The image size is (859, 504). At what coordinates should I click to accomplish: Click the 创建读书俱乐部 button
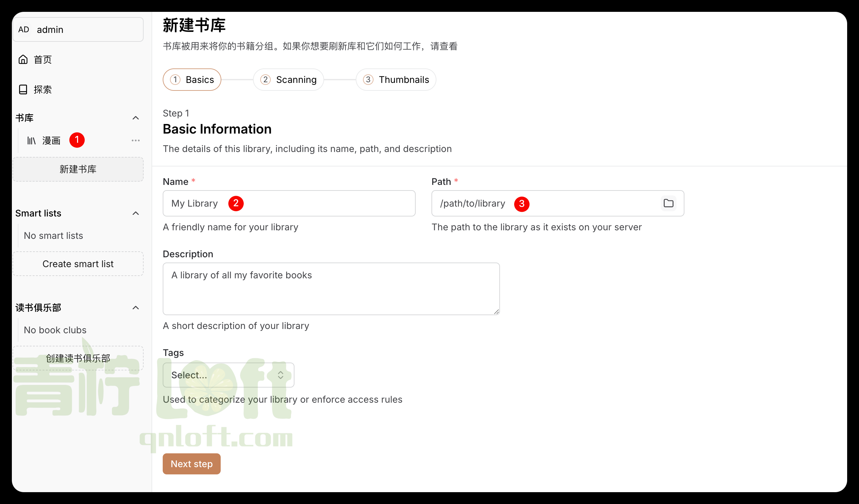[x=78, y=358]
